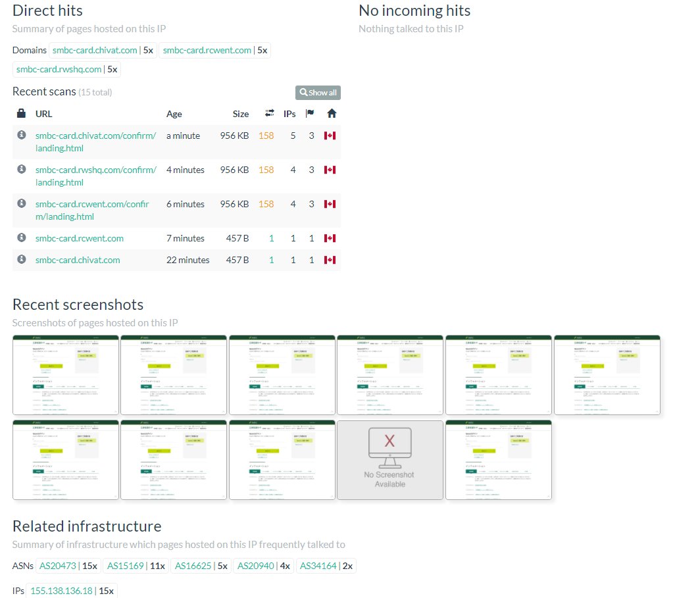Open second screenshot thumbnail in top row
The image size is (700, 598).
point(174,375)
